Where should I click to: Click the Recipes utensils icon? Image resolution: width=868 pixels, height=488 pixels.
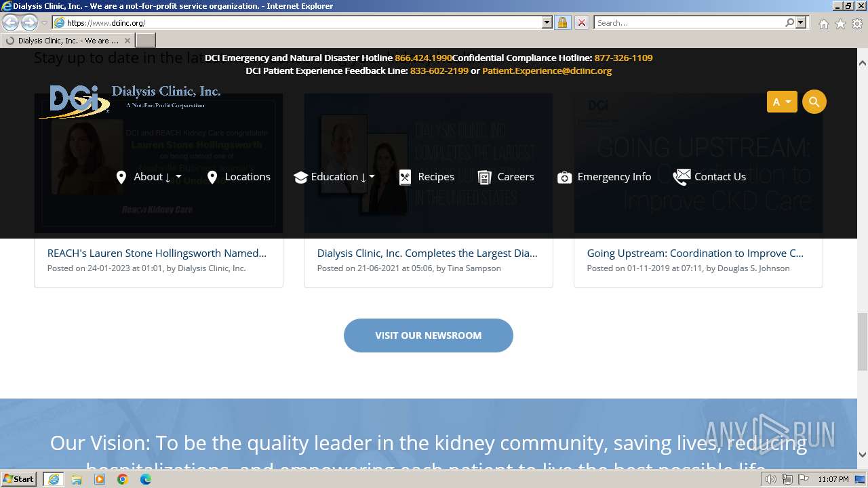[x=405, y=177]
